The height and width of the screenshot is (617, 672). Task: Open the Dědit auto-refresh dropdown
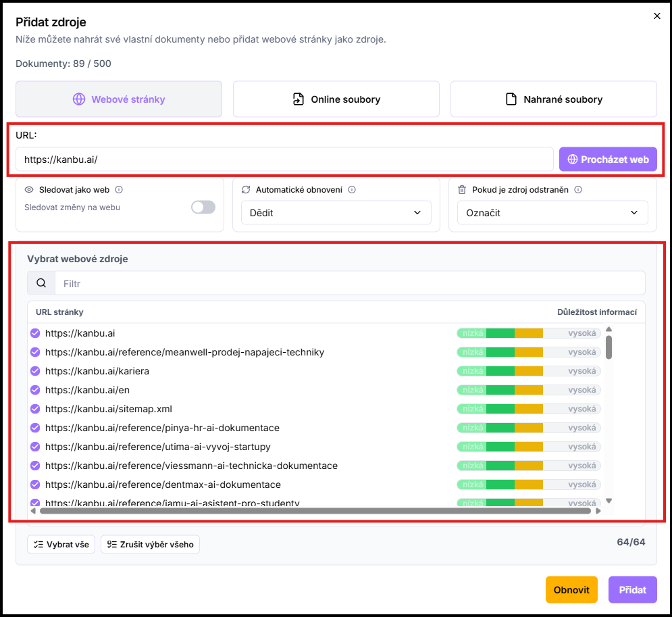pos(336,213)
